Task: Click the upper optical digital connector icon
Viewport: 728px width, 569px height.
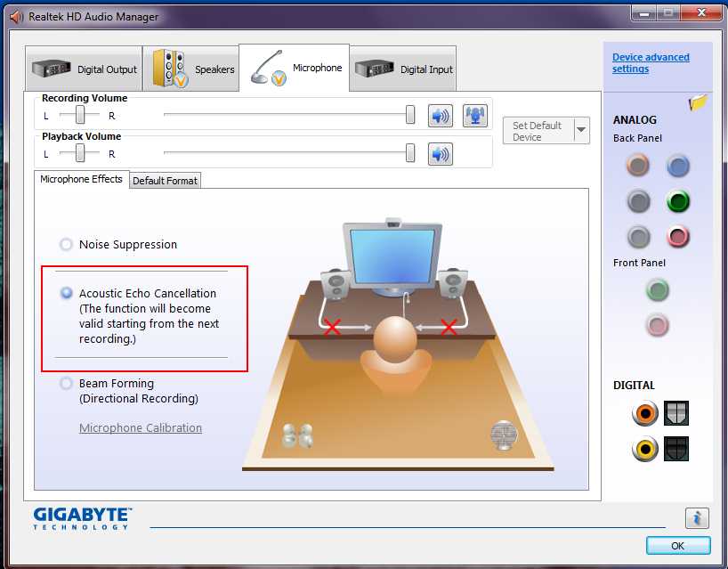Action: point(676,413)
